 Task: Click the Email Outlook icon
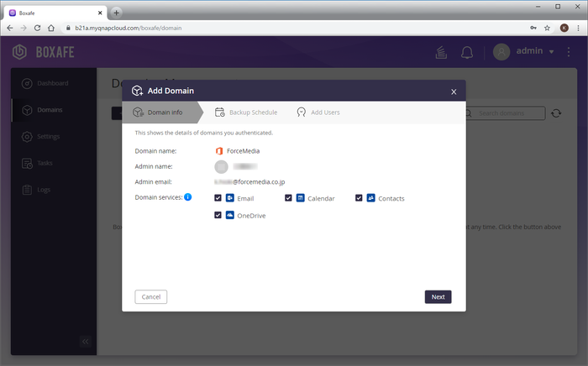230,198
